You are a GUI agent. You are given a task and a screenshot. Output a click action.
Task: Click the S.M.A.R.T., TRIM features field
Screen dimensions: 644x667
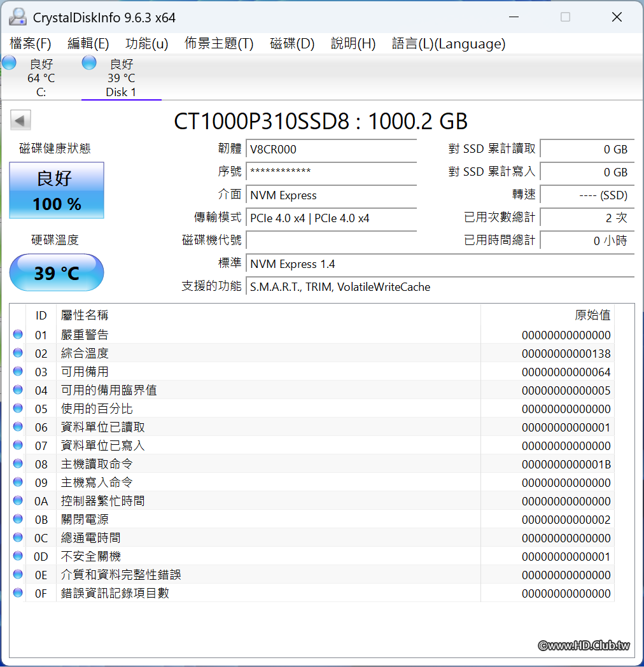coord(440,286)
